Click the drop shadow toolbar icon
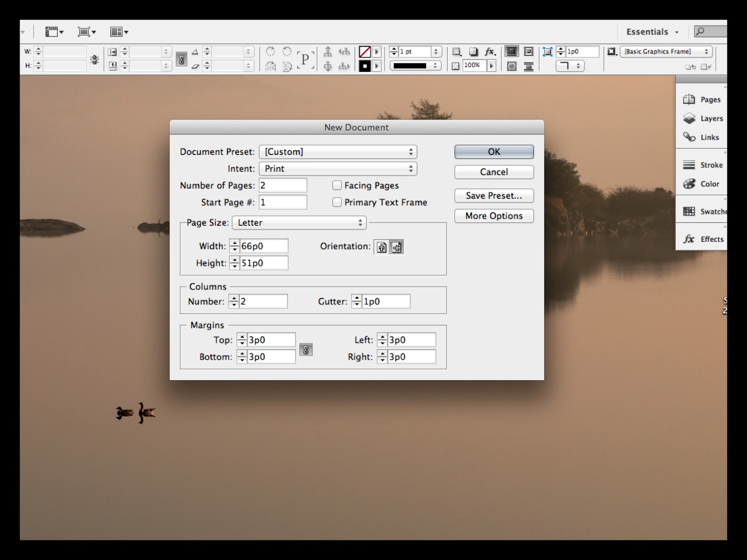Screen dimensions: 747x560 click(473, 52)
